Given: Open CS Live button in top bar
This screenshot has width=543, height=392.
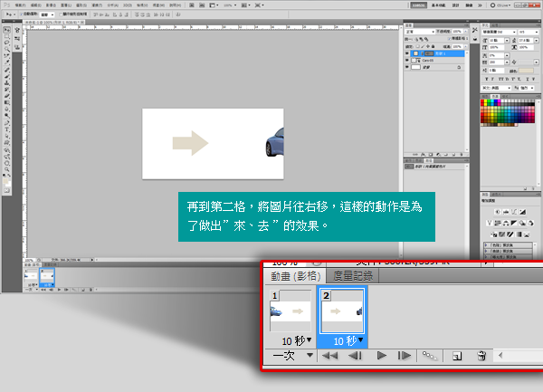Looking at the screenshot, I should click(x=500, y=5).
